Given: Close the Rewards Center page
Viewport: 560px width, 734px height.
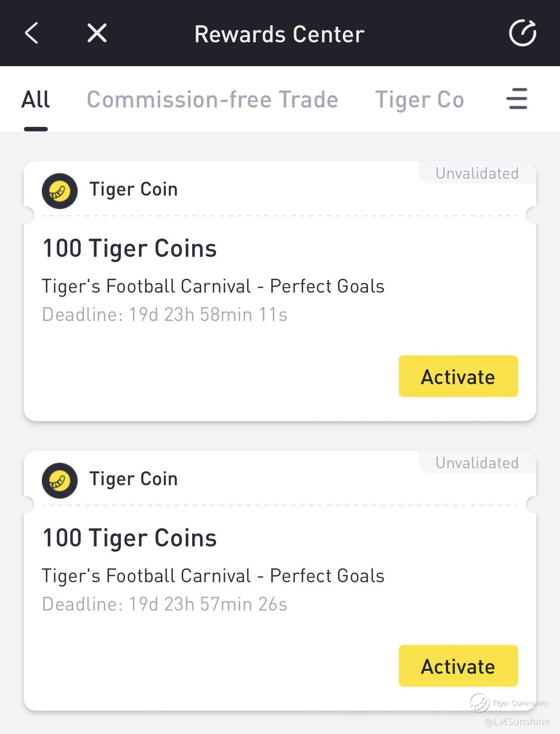Looking at the screenshot, I should tap(97, 34).
